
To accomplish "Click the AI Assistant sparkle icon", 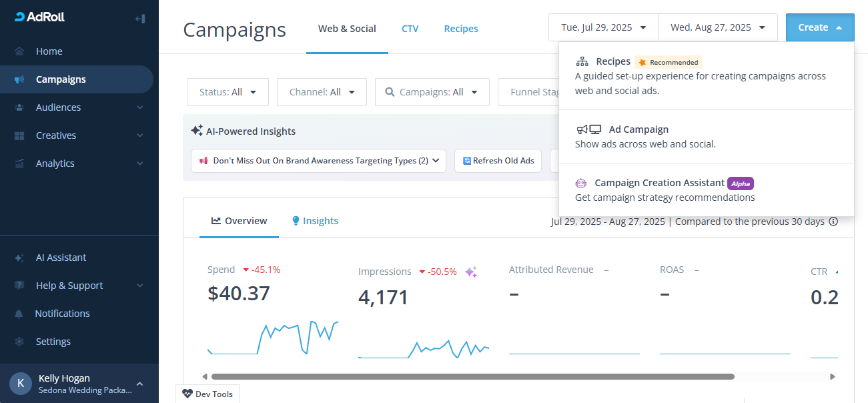I will click(x=19, y=258).
